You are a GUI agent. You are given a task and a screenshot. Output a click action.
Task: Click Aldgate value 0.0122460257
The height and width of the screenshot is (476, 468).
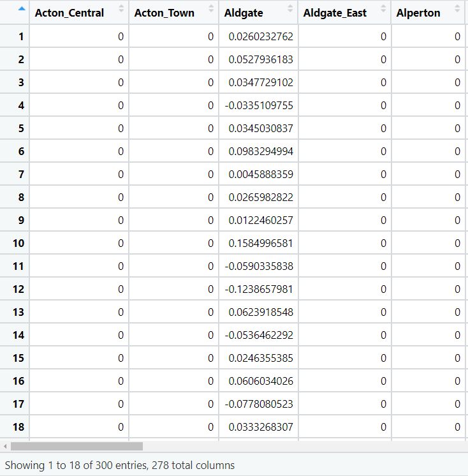coord(261,220)
